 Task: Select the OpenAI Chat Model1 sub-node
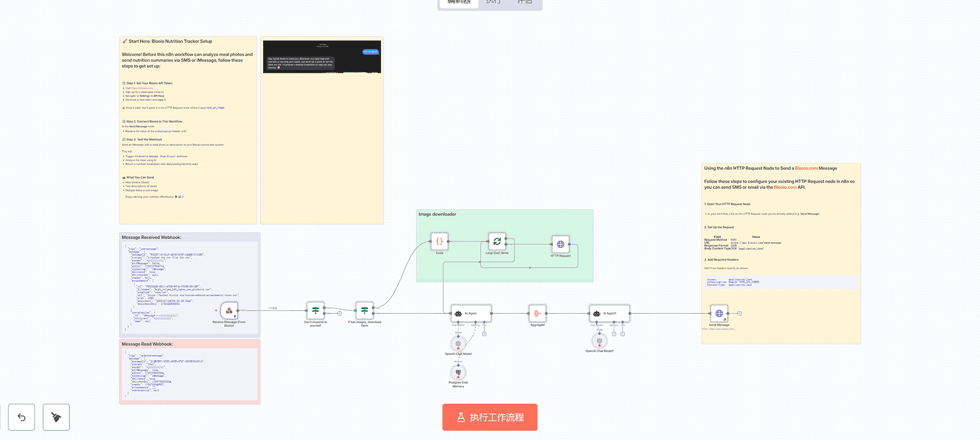[599, 341]
